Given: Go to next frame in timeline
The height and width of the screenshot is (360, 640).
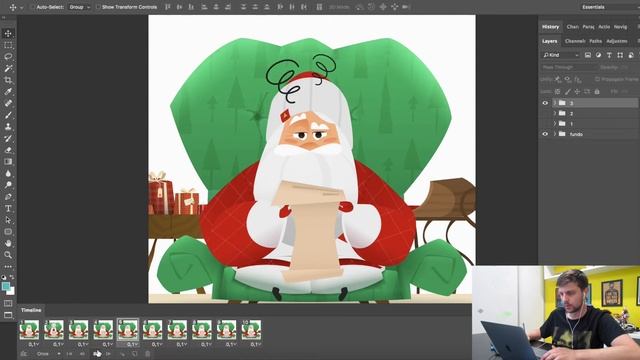Looking at the screenshot, I should tap(109, 354).
